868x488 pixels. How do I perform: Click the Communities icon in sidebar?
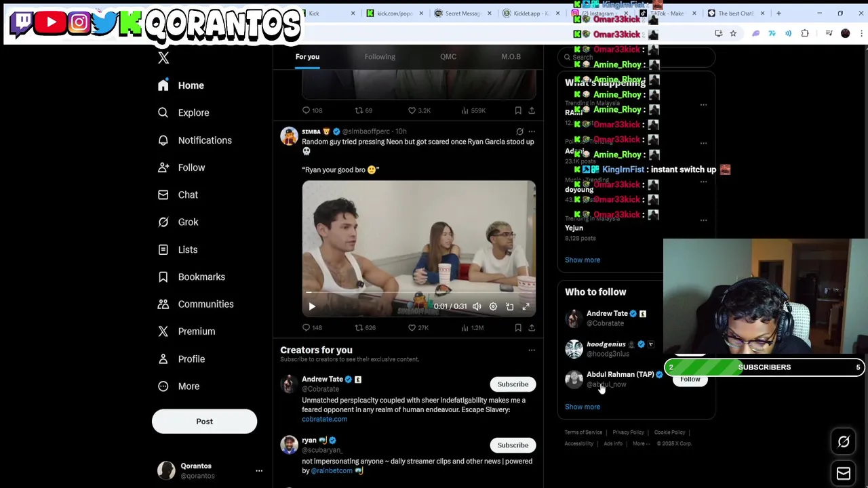coord(163,304)
